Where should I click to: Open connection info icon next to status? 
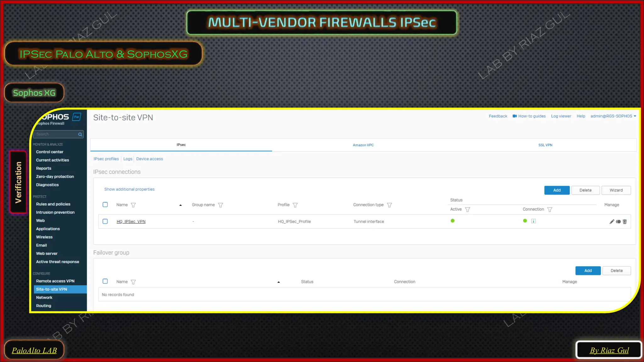pyautogui.click(x=534, y=221)
